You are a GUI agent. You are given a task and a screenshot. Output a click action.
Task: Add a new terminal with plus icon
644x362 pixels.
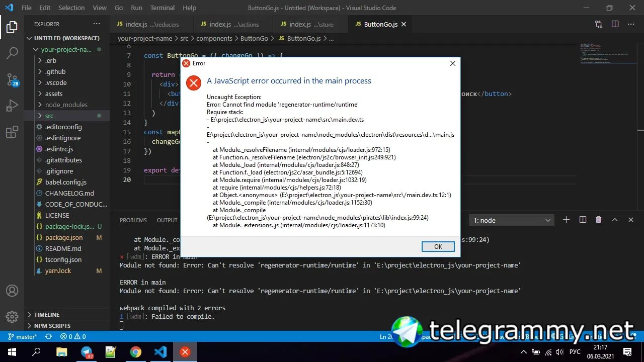566,220
